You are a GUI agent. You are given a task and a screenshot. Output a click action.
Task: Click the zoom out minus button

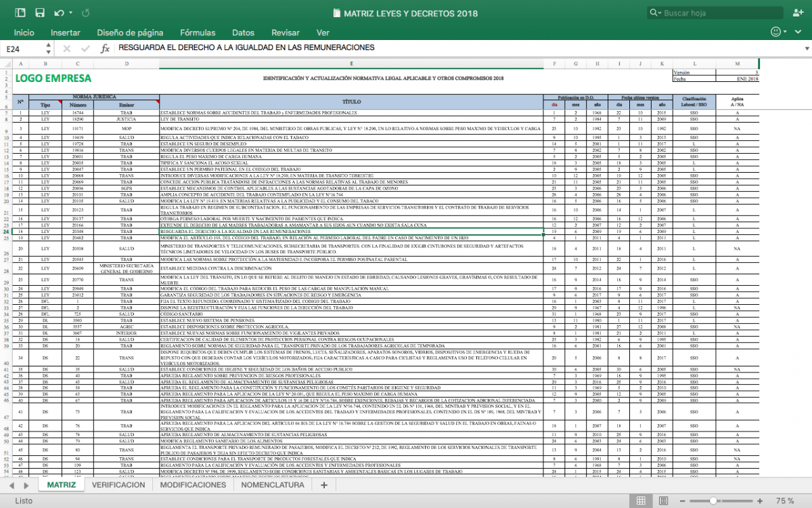click(681, 501)
